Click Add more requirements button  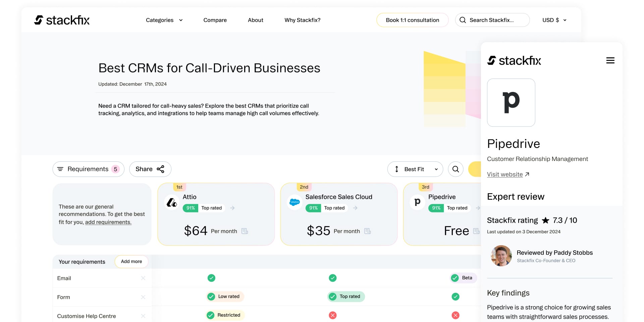[131, 262]
